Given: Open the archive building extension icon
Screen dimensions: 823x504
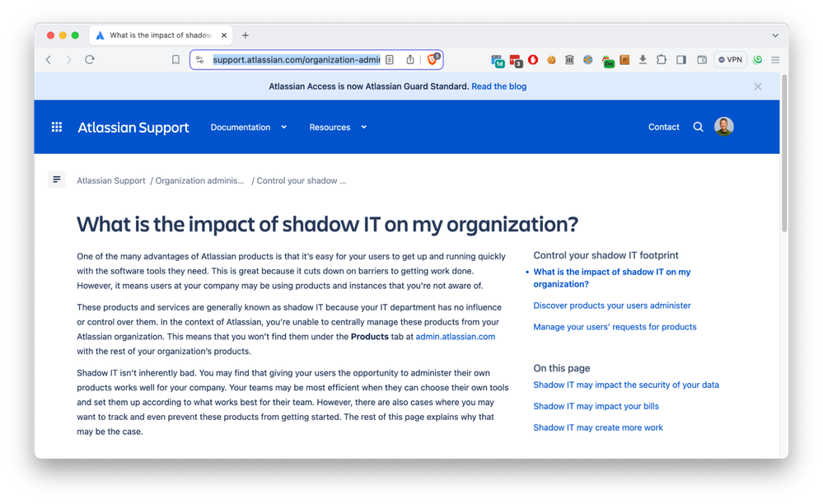Looking at the screenshot, I should pos(569,60).
